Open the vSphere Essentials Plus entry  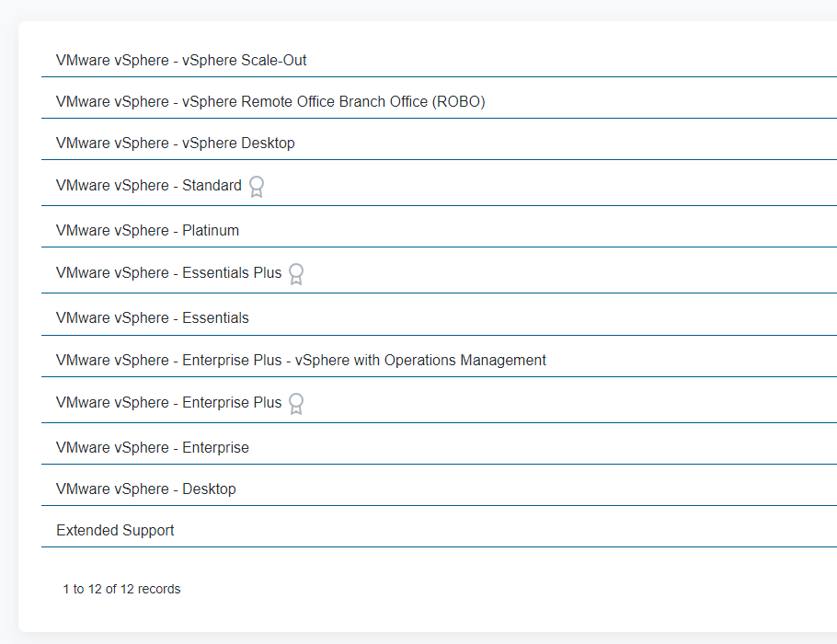tap(170, 272)
